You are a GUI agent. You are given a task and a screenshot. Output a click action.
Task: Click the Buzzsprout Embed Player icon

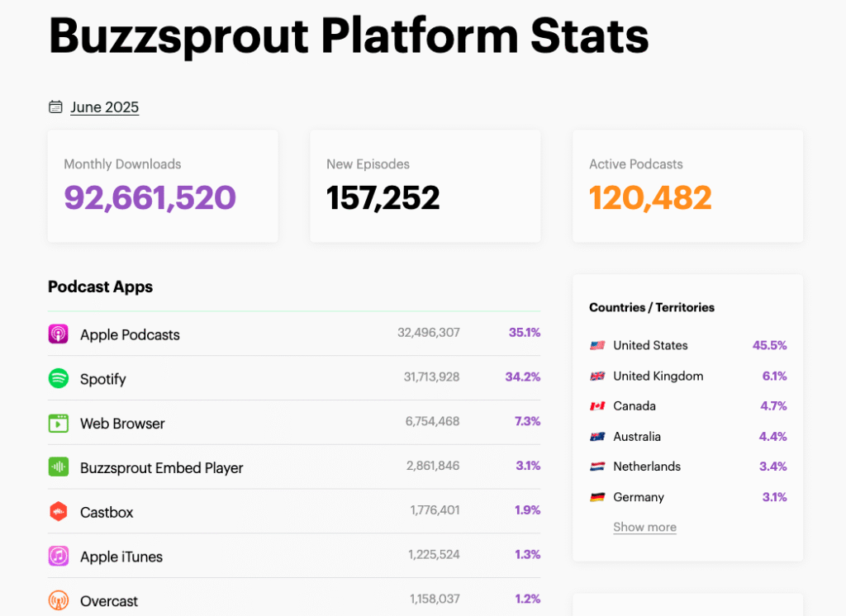tap(59, 467)
